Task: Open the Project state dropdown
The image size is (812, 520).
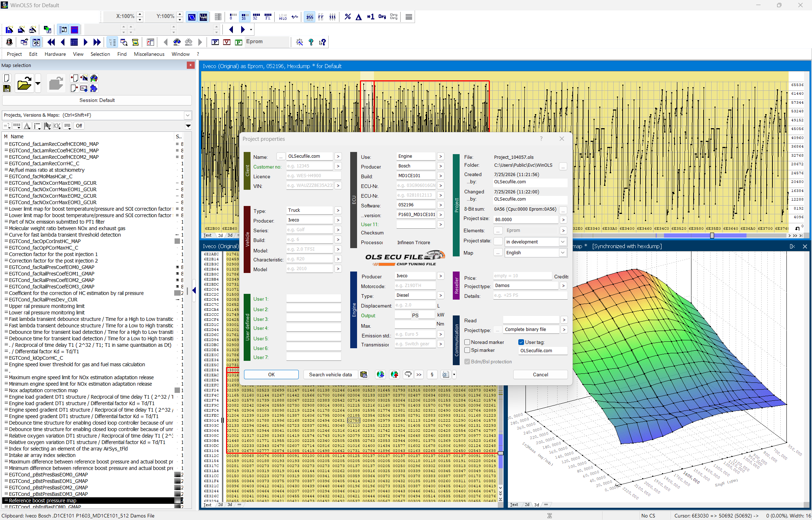Action: 563,242
